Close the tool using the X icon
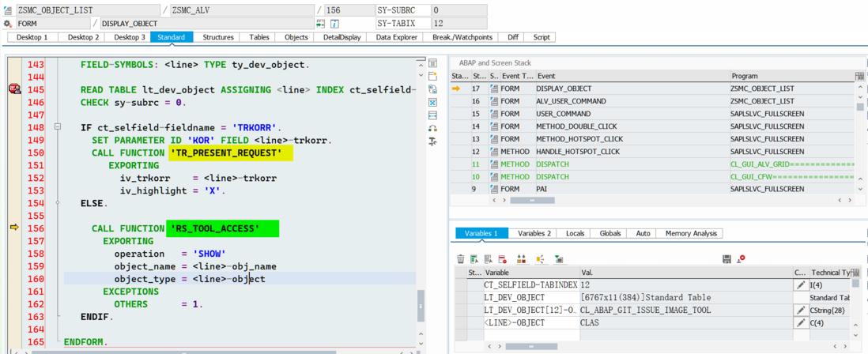868x354 pixels. pyautogui.click(x=433, y=103)
